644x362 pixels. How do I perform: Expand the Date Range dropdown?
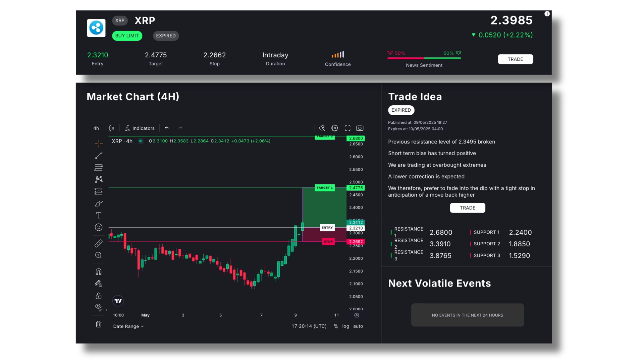point(128,326)
